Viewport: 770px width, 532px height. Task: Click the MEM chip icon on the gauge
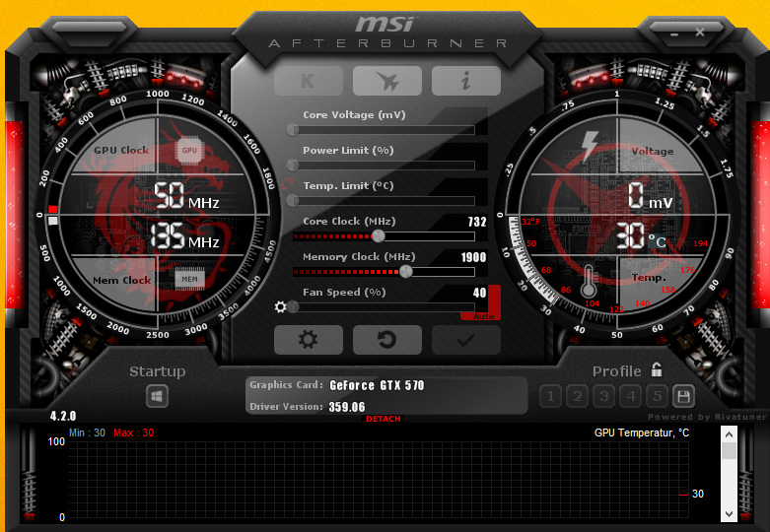point(189,279)
